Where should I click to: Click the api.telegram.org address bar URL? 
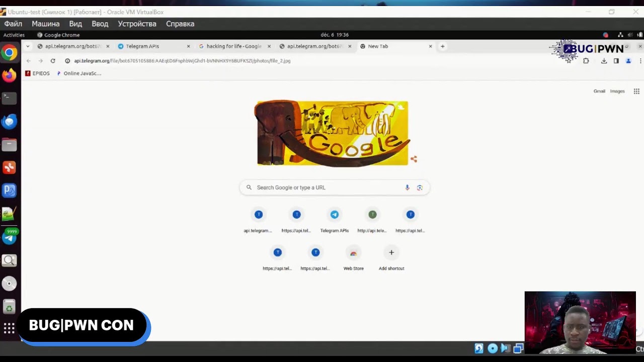[x=182, y=61]
